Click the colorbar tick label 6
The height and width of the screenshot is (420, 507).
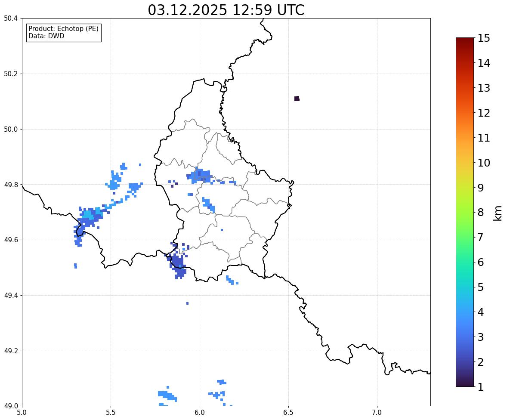pos(481,262)
